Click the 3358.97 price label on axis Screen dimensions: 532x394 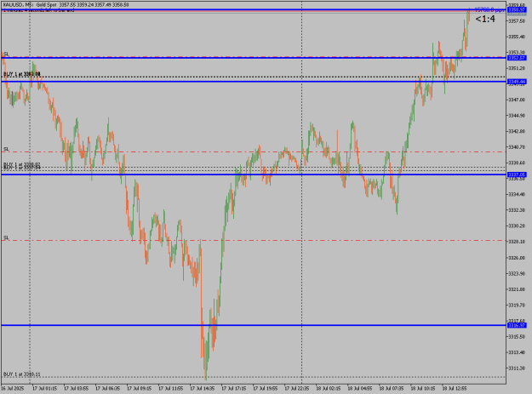(x=517, y=10)
